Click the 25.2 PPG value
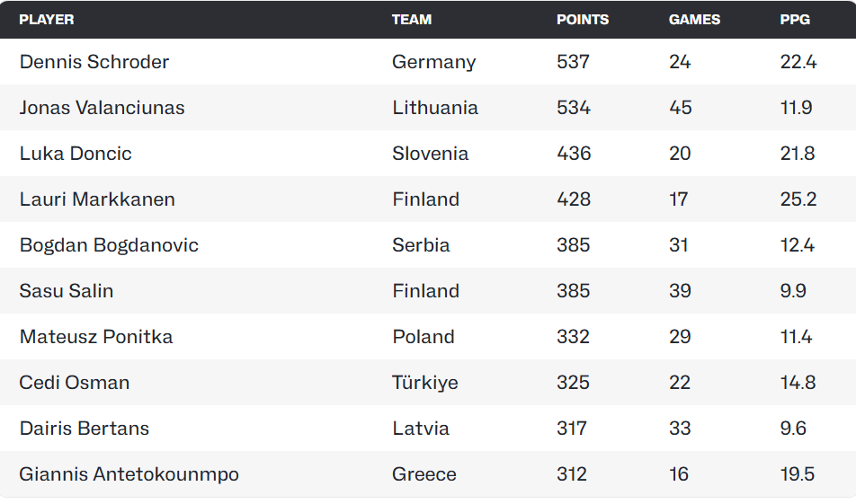856x504 pixels. coord(798,199)
